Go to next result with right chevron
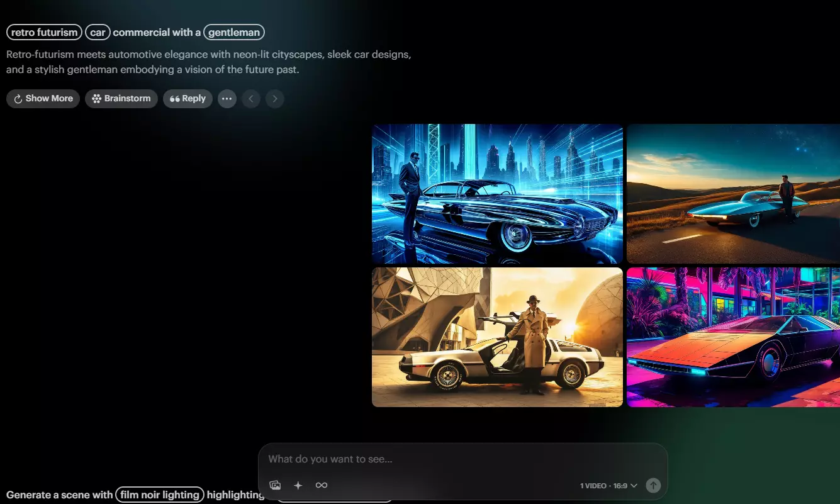This screenshot has height=504, width=840. coord(275,99)
